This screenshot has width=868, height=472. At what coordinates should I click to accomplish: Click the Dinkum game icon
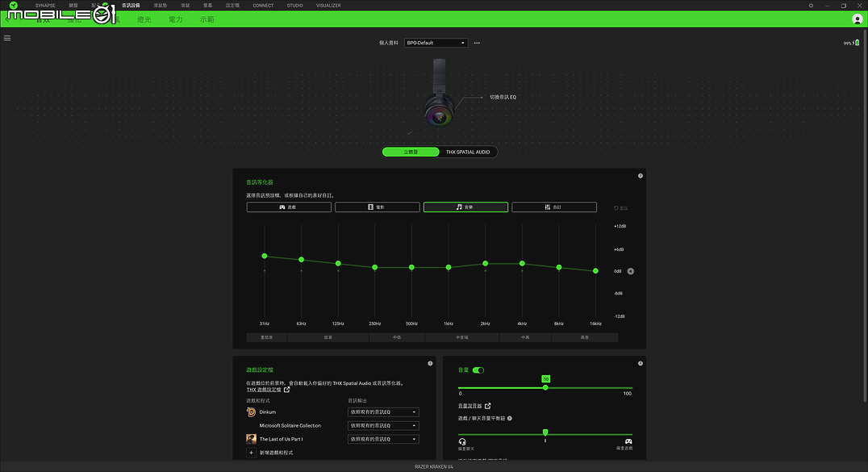point(252,412)
